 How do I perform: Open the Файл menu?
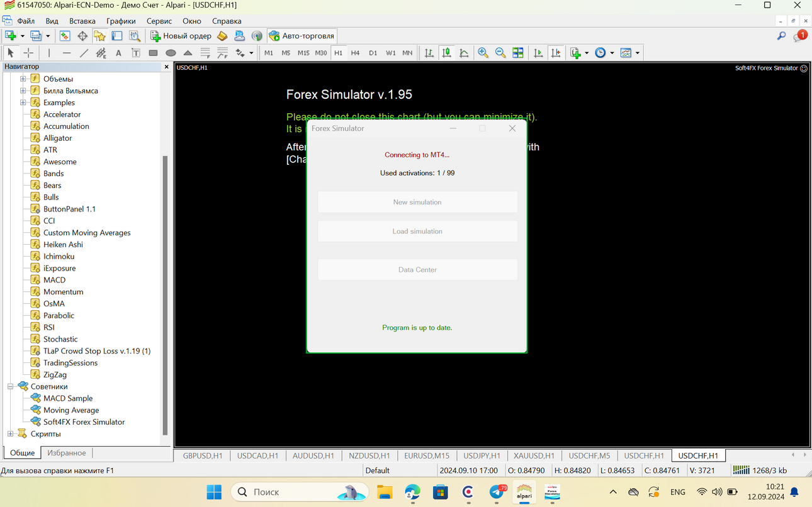[x=26, y=21]
